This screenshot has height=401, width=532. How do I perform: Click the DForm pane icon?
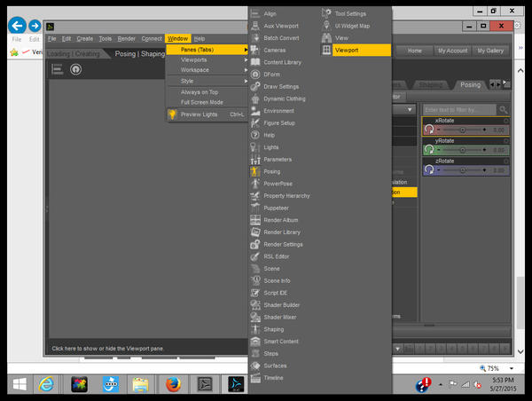pos(255,75)
